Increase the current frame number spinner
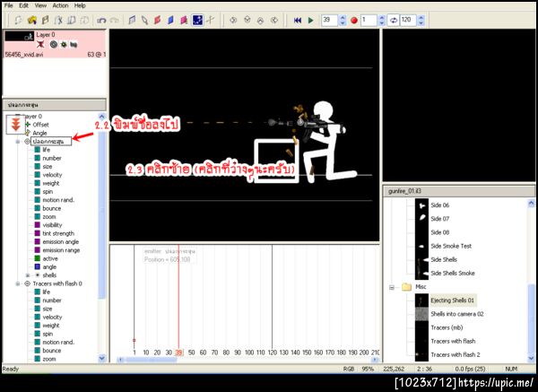 (343, 17)
